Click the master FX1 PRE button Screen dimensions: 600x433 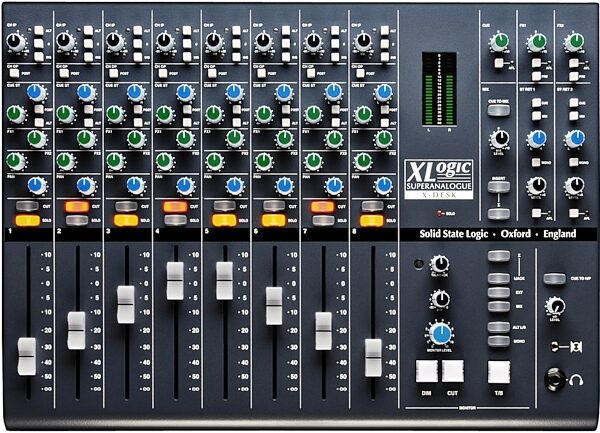536,76
